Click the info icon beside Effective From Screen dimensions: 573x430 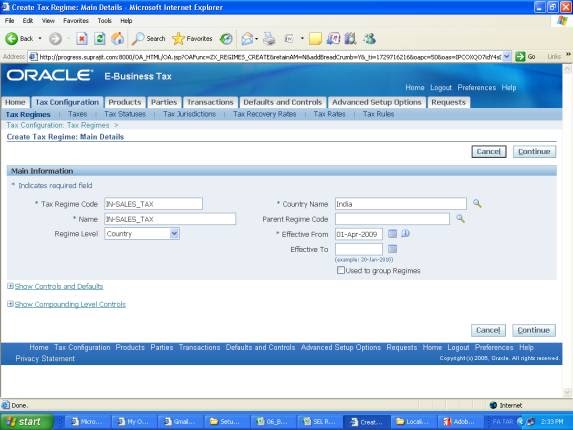[405, 233]
